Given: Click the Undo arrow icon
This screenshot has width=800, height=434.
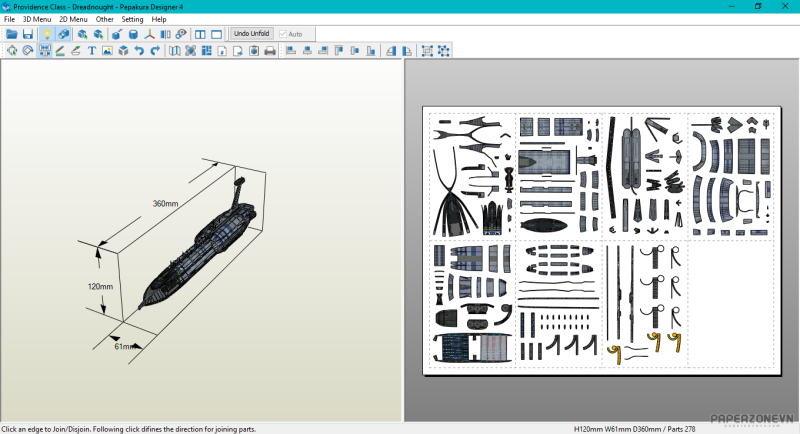Looking at the screenshot, I should point(139,50).
